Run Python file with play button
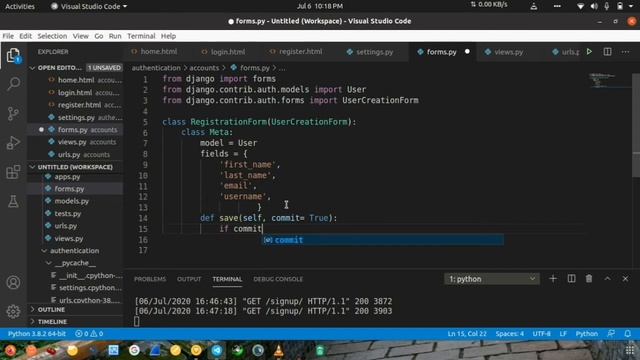Viewport: 640px width, 360px height. (589, 52)
